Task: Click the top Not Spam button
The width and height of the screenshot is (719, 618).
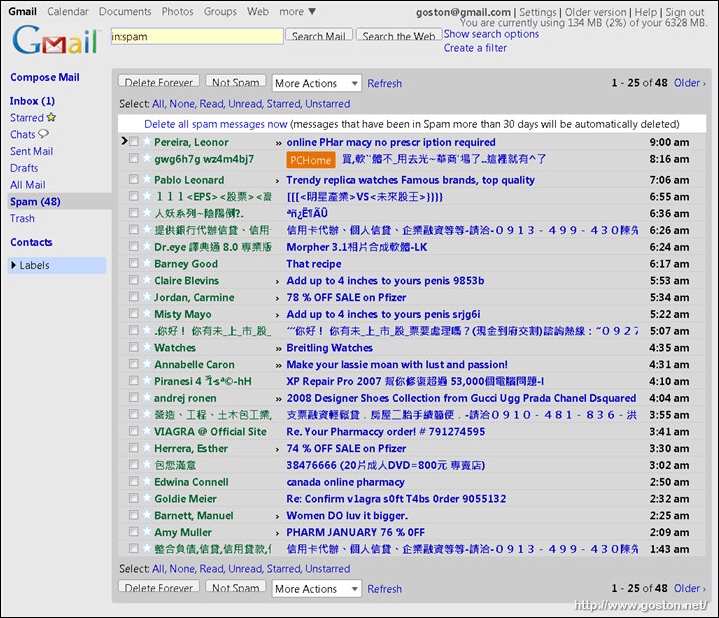Action: pyautogui.click(x=236, y=82)
